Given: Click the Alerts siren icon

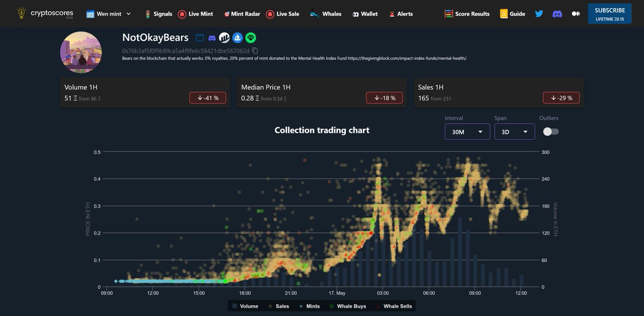Looking at the screenshot, I should pyautogui.click(x=392, y=14).
